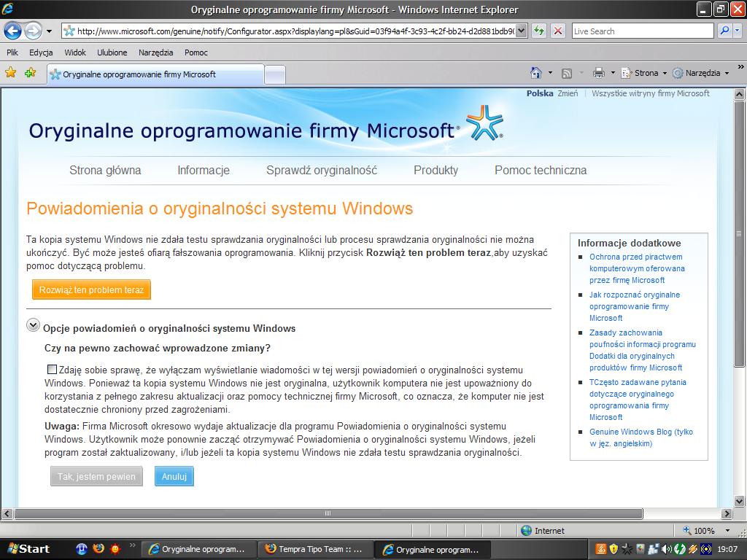Screen dimensions: 747x560
Task: Click the black star genuine notification tray icon
Action: pos(627,549)
